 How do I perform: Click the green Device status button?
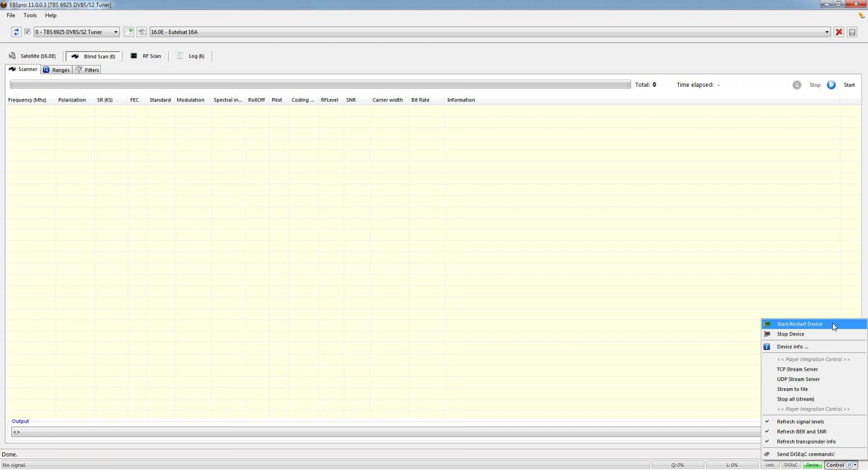coord(812,465)
